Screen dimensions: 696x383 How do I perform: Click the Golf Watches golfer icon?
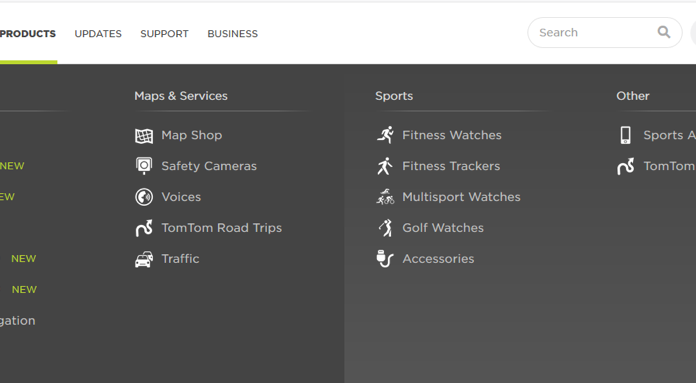tap(385, 228)
